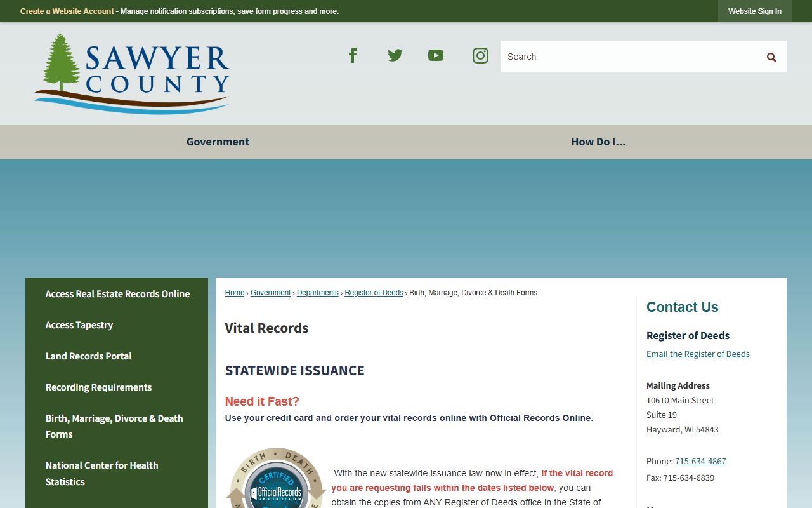Open the Sawyer County Facebook page icon
This screenshot has height=508, width=812.
coord(353,55)
